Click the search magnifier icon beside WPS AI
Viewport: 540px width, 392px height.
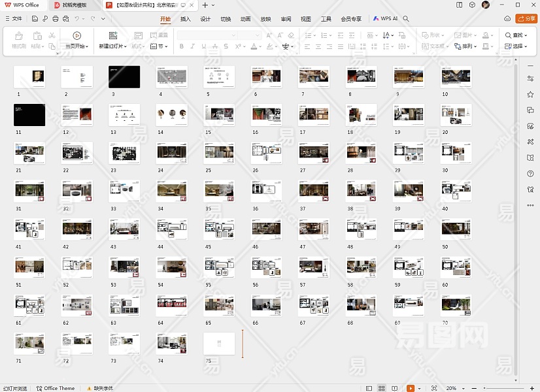tap(406, 19)
